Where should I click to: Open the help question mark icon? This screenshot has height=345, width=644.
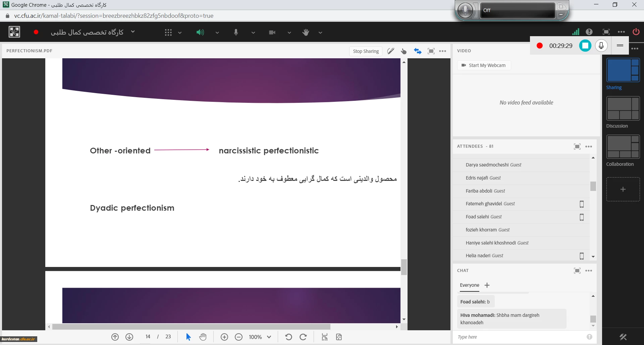pos(589,32)
